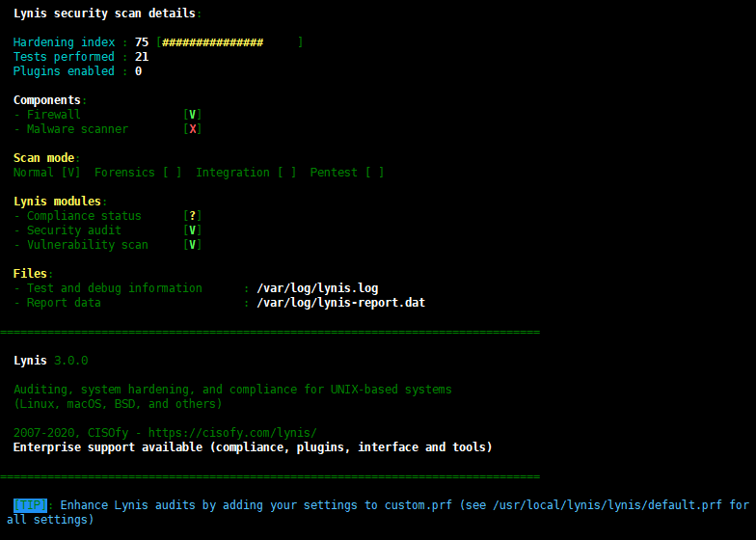
Task: Click the Pentest scan mode box
Action: click(374, 173)
